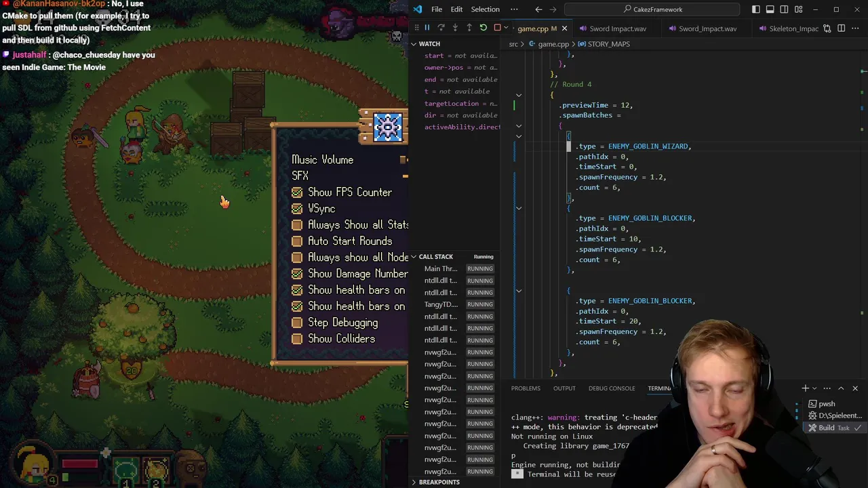The height and width of the screenshot is (488, 868).
Task: Pause the debugger from the debug toolbar
Action: tap(427, 28)
